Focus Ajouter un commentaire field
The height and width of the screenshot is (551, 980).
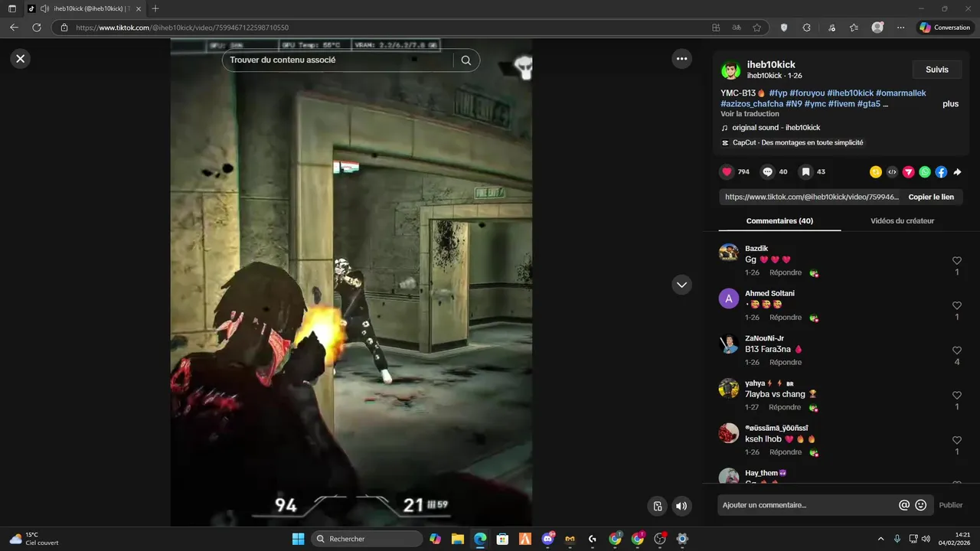tap(808, 505)
